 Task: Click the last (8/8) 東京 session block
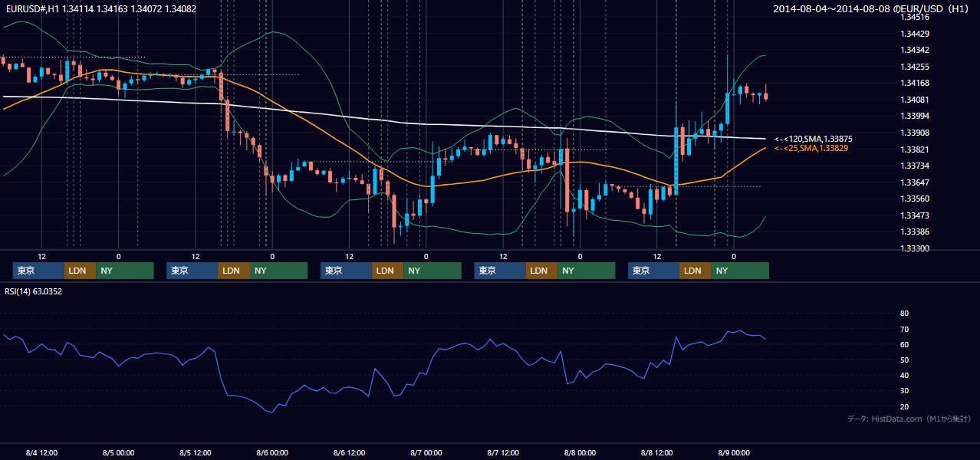tap(653, 271)
